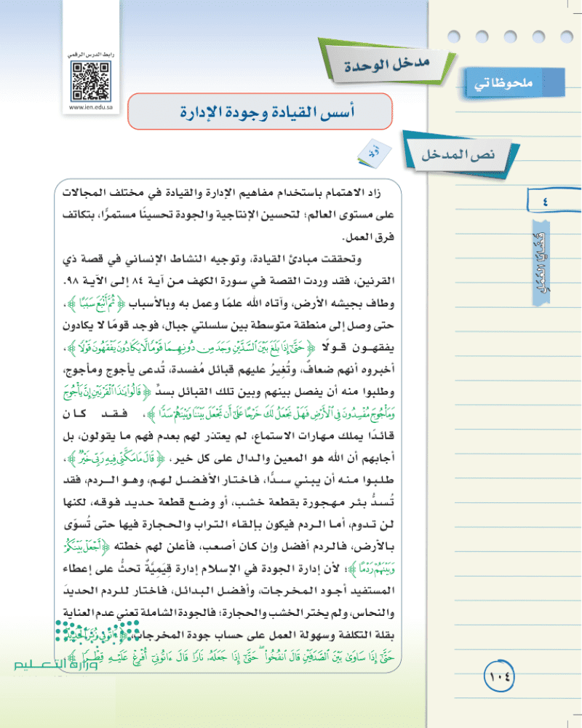Select the line starting "وطلبوا منه أن يفصل"
Screen dimensions: 582x728
click(x=228, y=392)
